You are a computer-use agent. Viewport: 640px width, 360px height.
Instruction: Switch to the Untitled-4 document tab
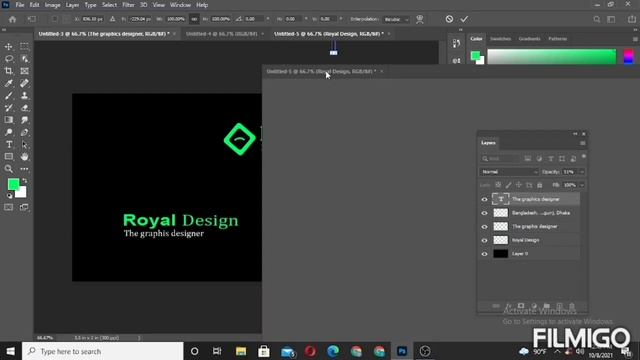(222, 34)
